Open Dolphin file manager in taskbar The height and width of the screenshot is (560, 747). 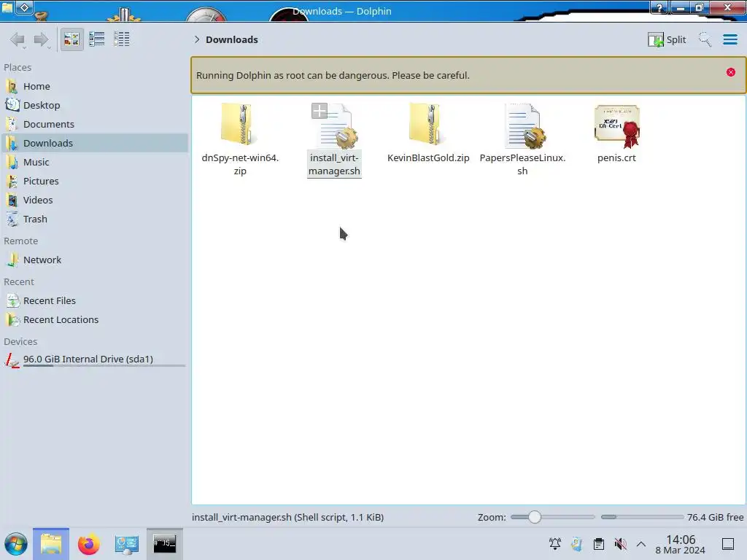(51, 544)
